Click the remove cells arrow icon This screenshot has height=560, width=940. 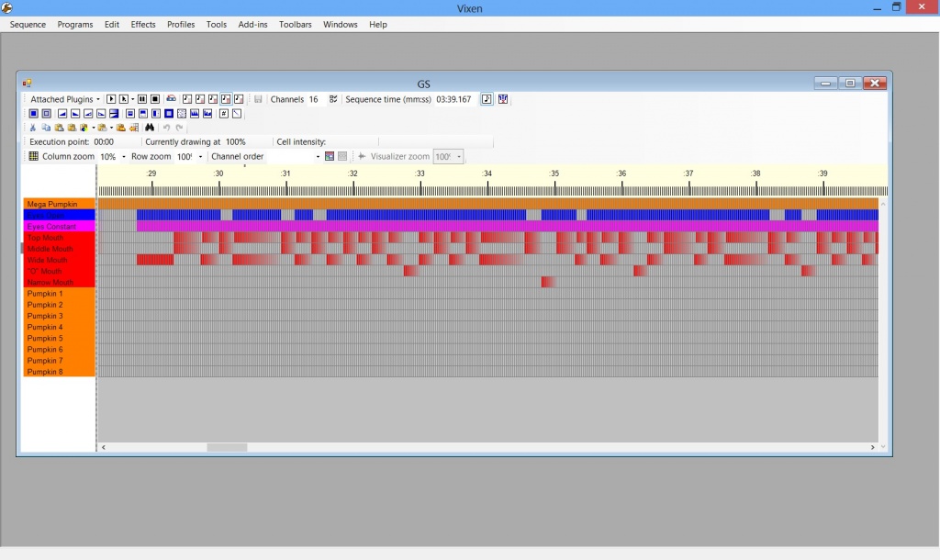click(134, 127)
